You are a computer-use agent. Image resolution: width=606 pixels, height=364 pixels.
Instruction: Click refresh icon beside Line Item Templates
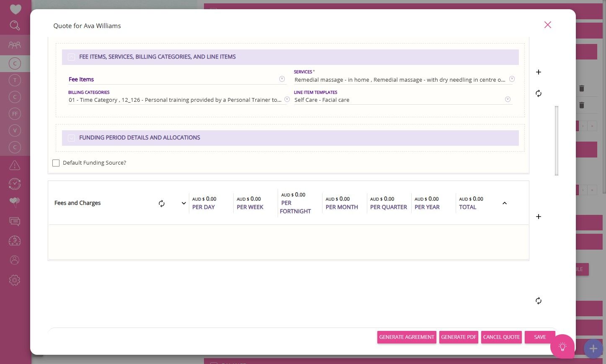click(539, 93)
